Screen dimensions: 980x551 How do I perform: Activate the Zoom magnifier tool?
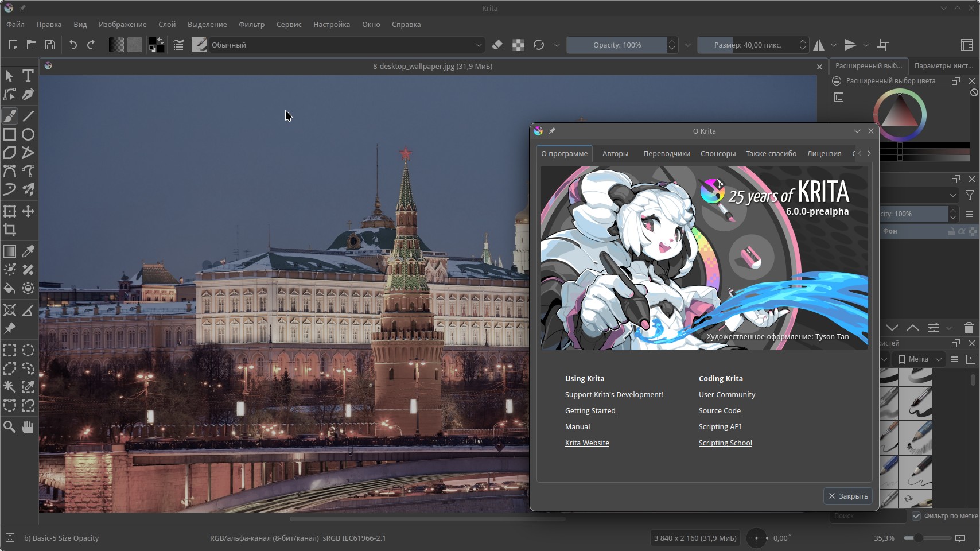click(x=10, y=426)
